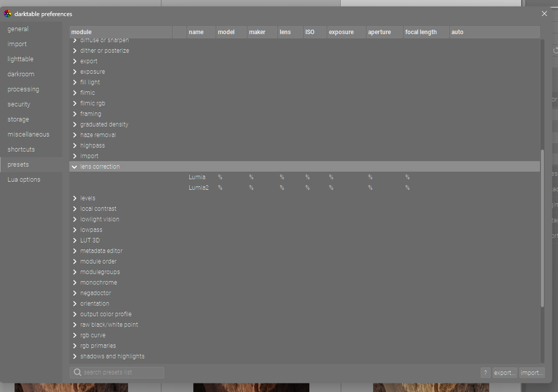558x392 pixels.
Task: Focus the search presets list field
Action: pos(117,372)
